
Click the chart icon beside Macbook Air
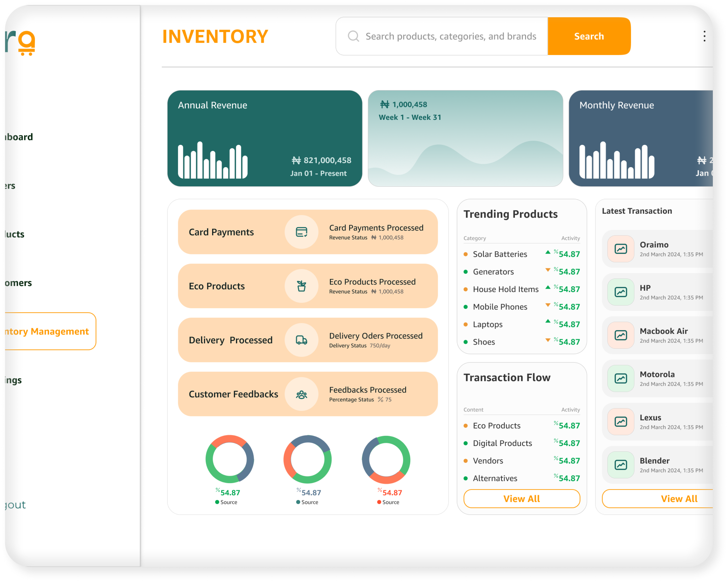[621, 335]
